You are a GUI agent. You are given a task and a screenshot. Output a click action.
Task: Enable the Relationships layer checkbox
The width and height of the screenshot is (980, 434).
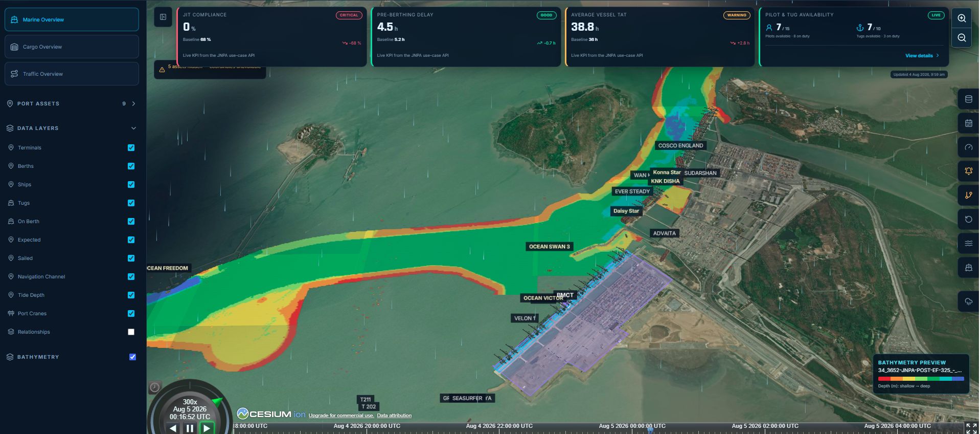coord(131,332)
